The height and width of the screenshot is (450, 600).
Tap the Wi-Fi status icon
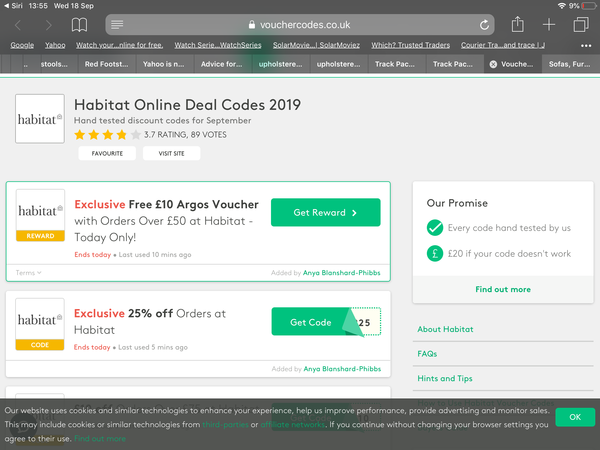(561, 6)
